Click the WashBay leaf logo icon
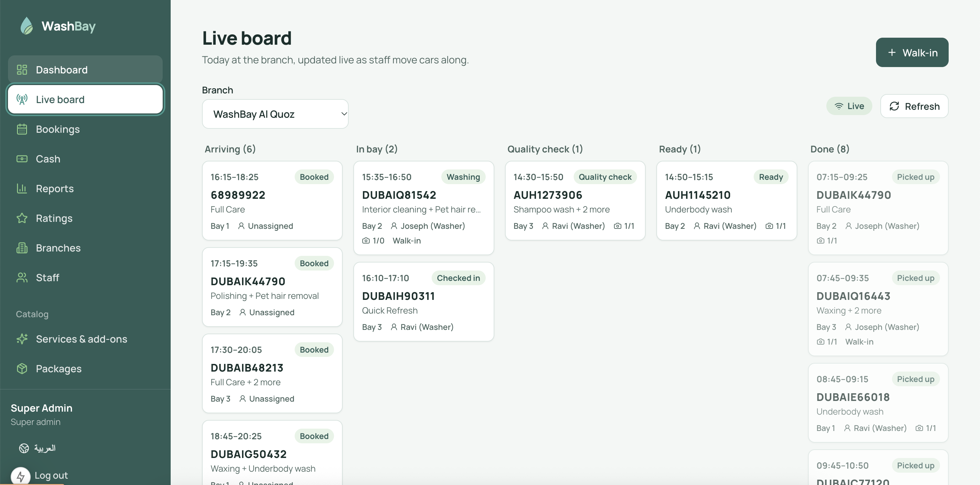The height and width of the screenshot is (485, 980). 27,26
